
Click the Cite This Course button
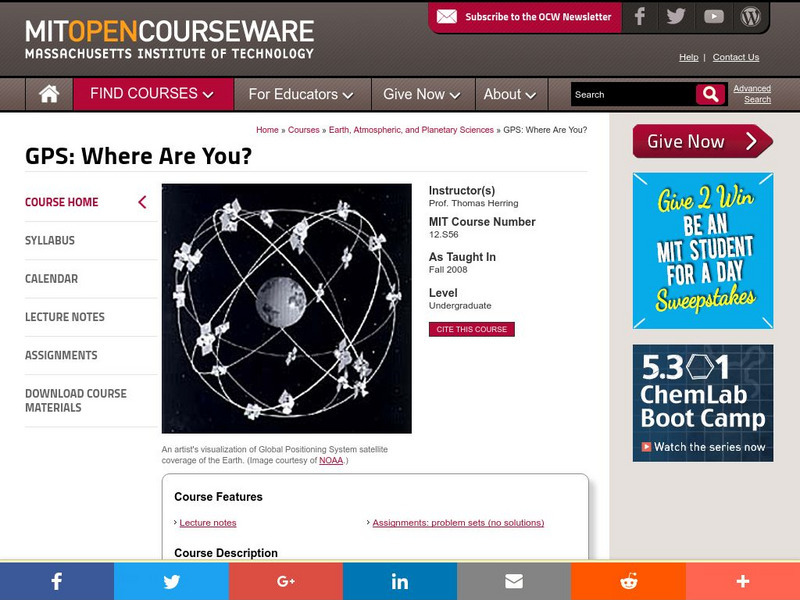[x=471, y=329]
